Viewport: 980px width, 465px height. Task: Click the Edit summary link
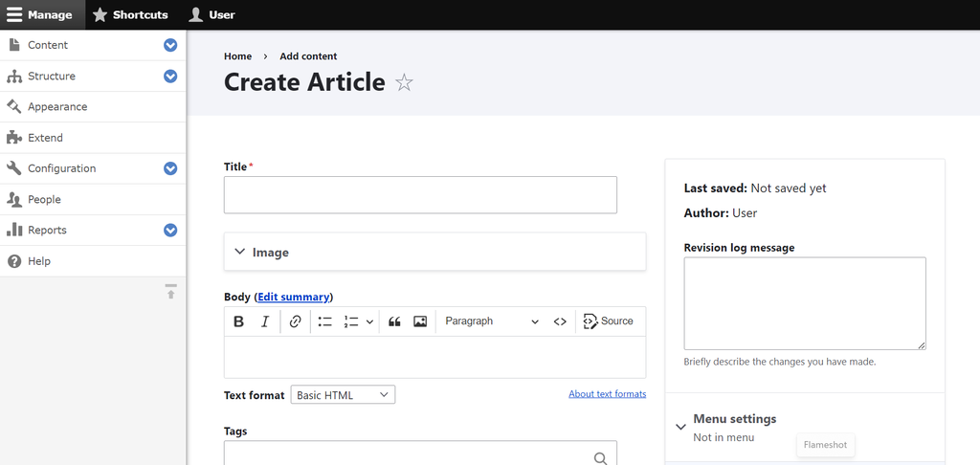pyautogui.click(x=293, y=297)
